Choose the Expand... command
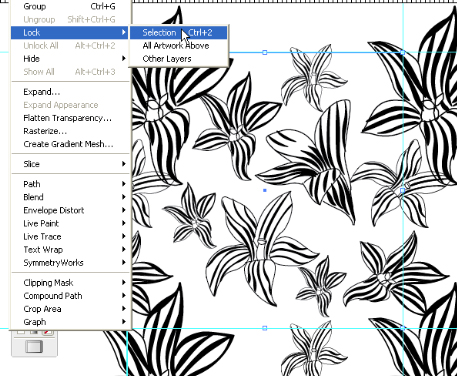The height and width of the screenshot is (376, 457). click(x=70, y=92)
